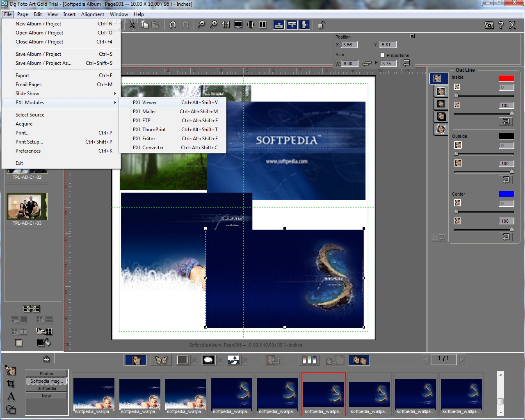Click the Photos folder button

[46, 374]
